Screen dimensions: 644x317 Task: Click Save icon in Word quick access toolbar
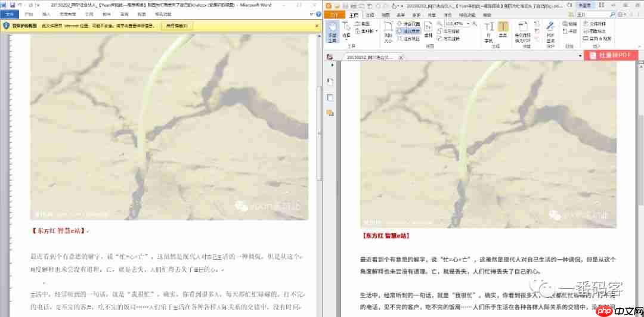[13, 5]
